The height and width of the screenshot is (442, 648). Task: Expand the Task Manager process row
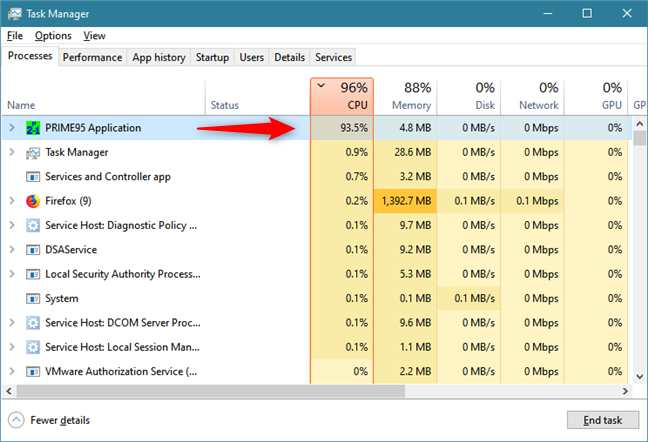[x=12, y=152]
